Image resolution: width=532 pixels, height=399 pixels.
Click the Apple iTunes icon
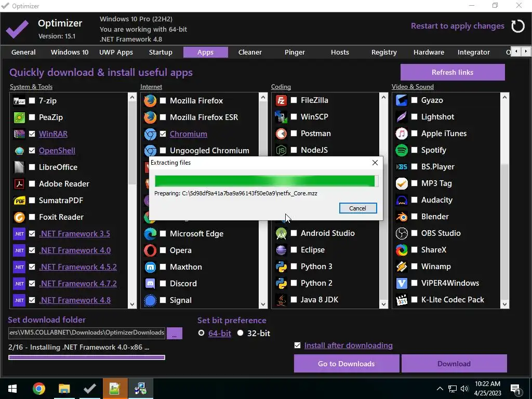pos(402,134)
